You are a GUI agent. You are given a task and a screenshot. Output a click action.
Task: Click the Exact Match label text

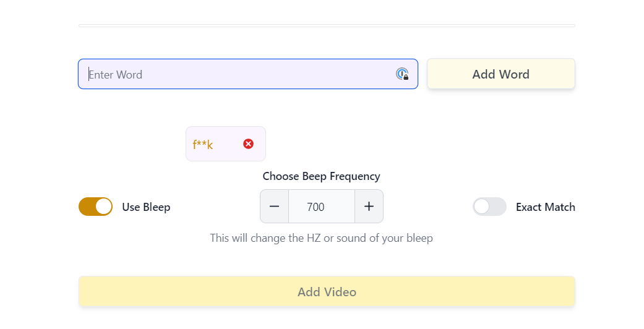[545, 207]
